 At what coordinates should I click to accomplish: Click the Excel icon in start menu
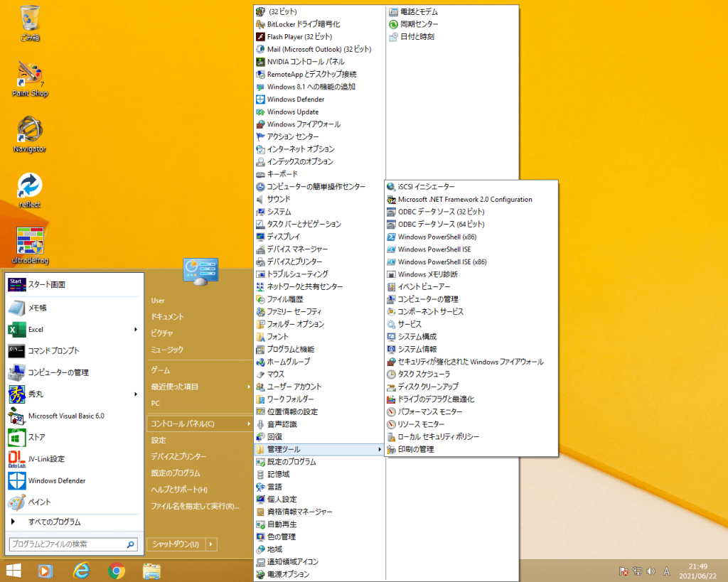[17, 330]
